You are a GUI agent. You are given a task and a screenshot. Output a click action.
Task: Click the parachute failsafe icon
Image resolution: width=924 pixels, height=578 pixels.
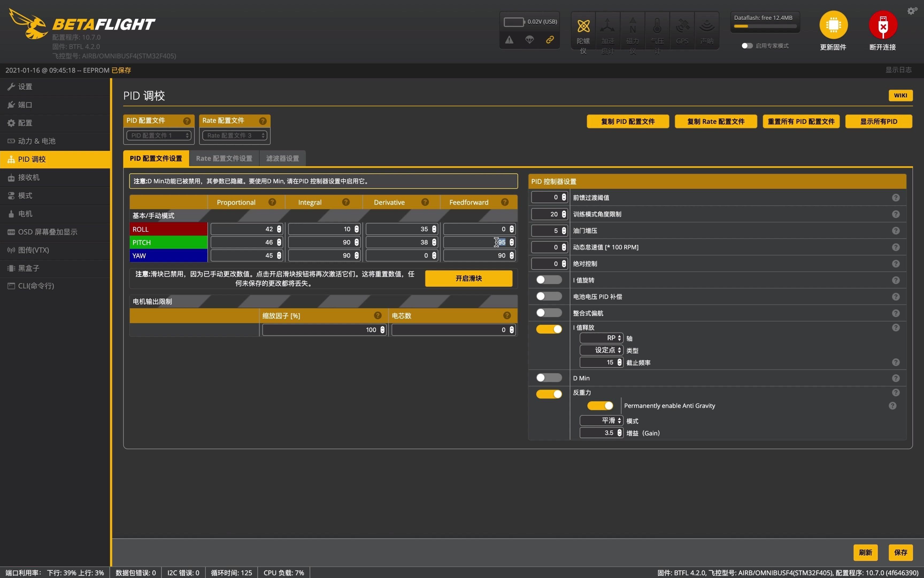(530, 39)
